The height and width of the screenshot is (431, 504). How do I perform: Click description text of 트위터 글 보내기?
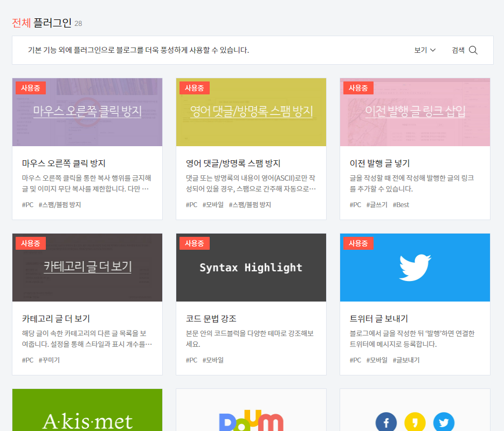[412, 339]
